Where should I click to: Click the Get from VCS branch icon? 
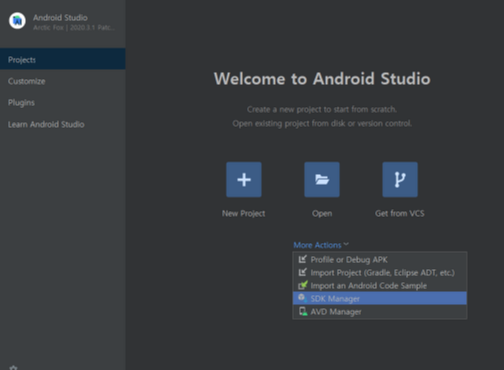[400, 180]
